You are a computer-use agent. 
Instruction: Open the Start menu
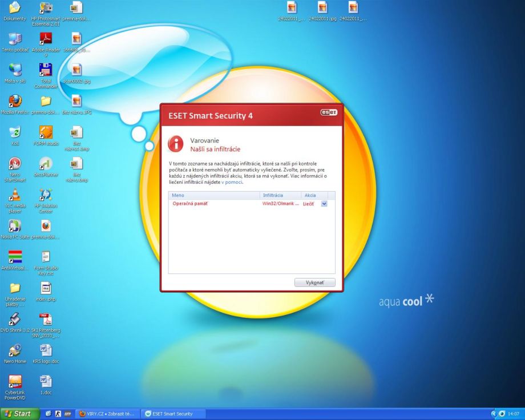tap(20, 414)
